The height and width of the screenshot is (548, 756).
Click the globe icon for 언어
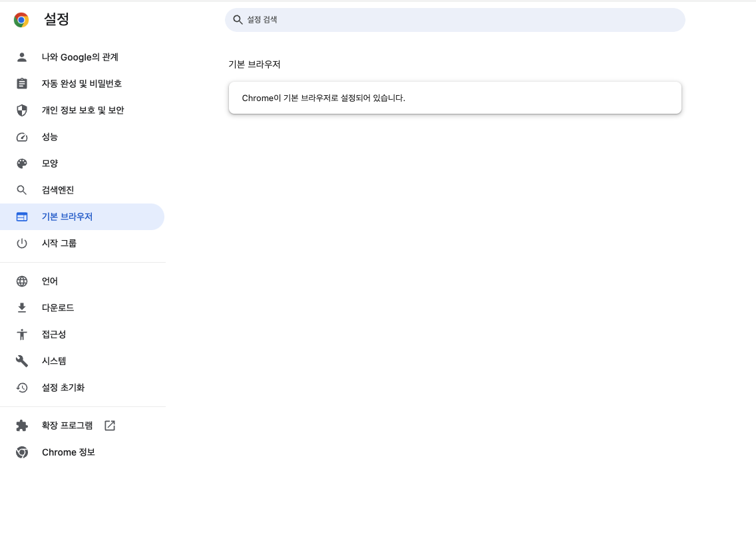(x=22, y=281)
